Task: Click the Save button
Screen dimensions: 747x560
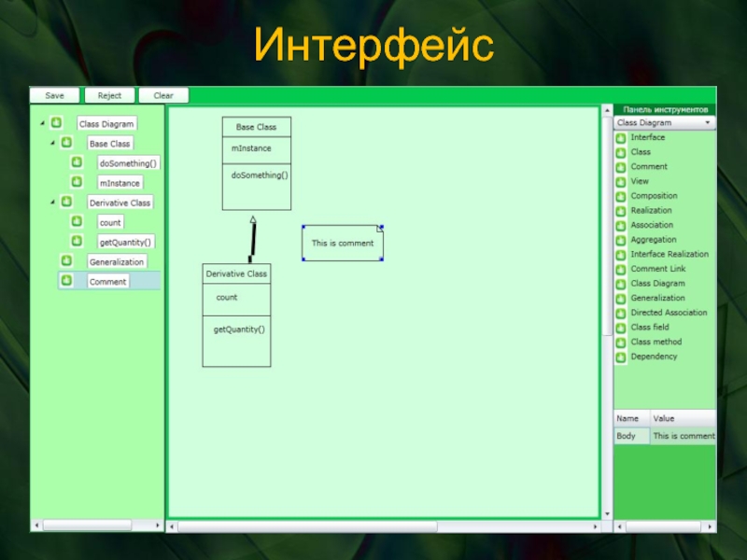Action: coord(54,95)
